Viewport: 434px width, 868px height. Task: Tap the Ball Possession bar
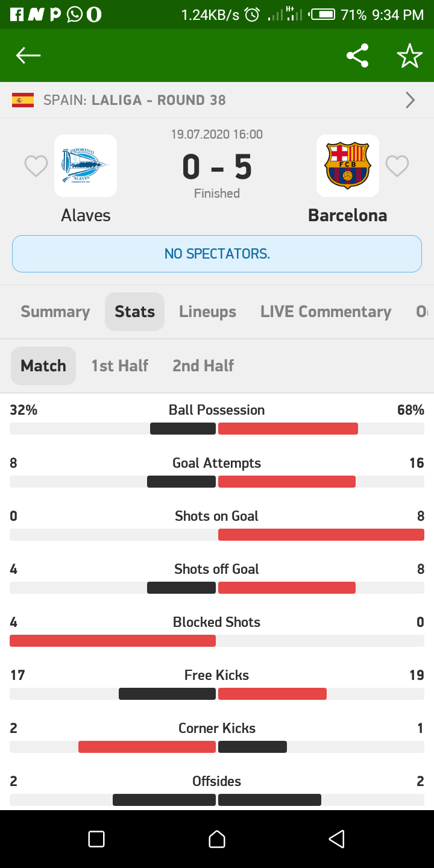pos(217,429)
